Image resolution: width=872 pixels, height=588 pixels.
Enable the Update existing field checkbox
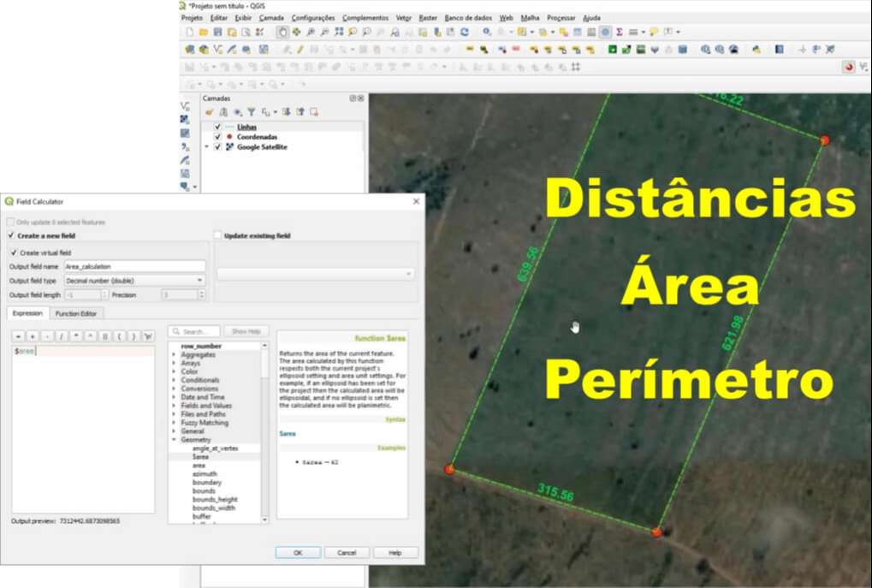(x=217, y=235)
